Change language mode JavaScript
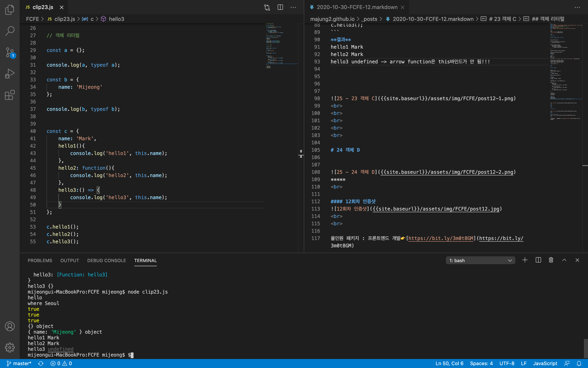Image resolution: width=588 pixels, height=368 pixels. pyautogui.click(x=545, y=363)
